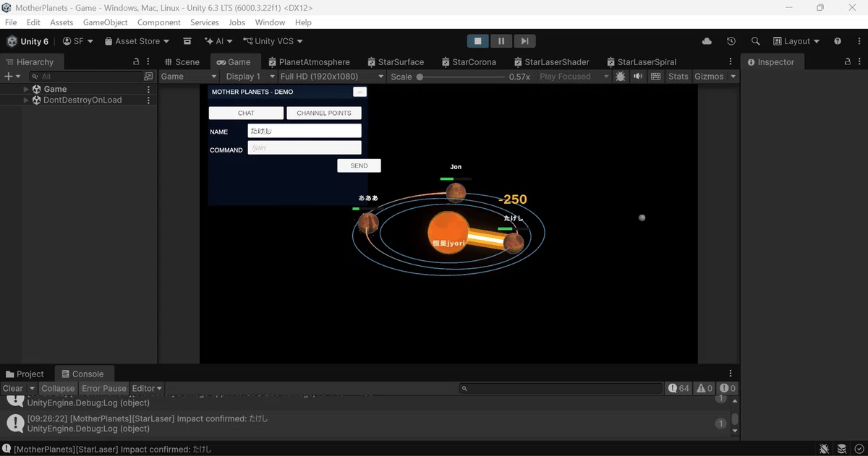Image resolution: width=868 pixels, height=456 pixels.
Task: Open the SF account dropdown
Action: pos(78,41)
